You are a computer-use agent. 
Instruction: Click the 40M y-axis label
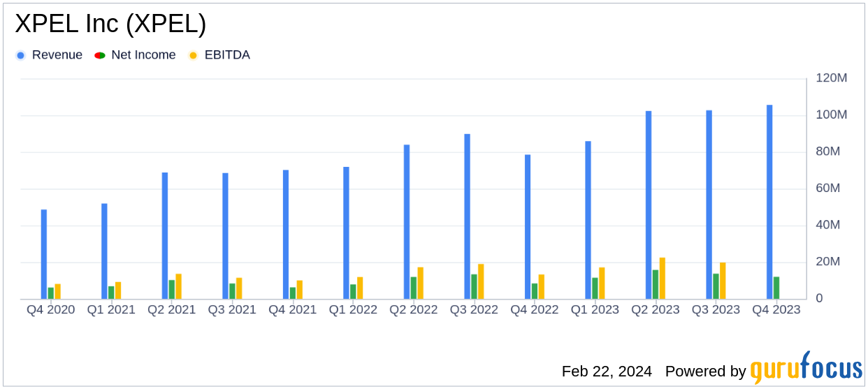click(828, 225)
